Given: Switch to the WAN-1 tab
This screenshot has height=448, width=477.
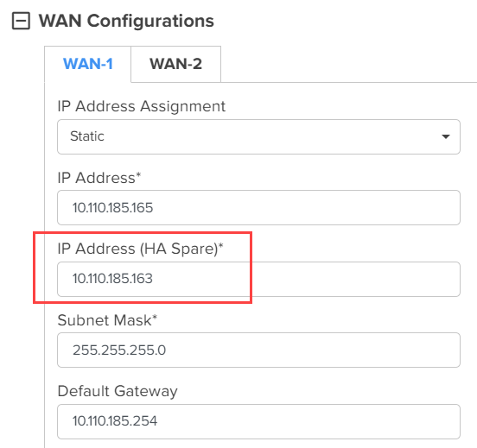Looking at the screenshot, I should [x=88, y=64].
